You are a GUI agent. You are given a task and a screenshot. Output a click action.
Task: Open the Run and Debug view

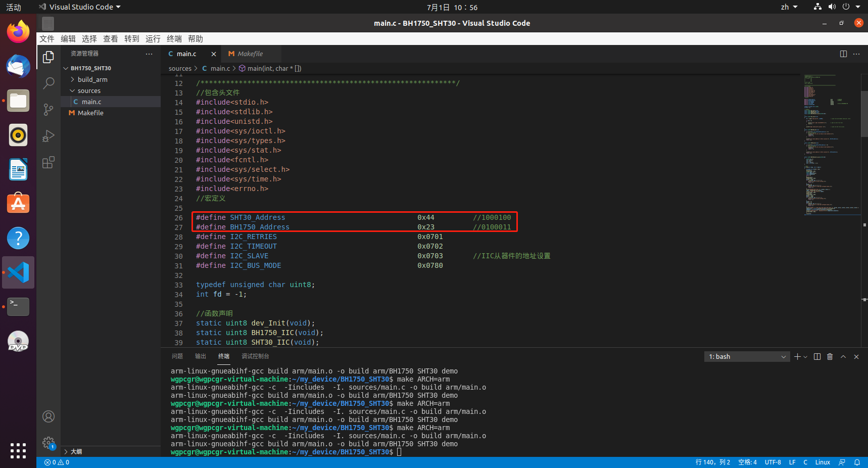click(49, 136)
